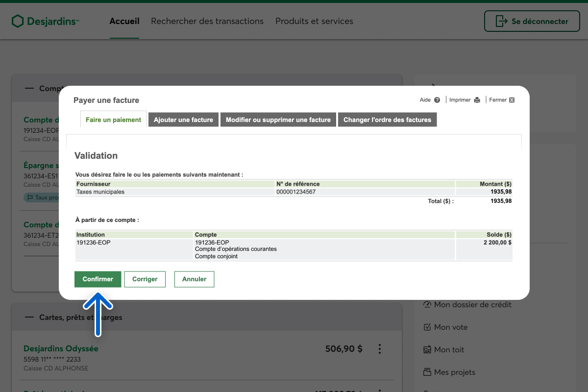Click the logout icon in Se déconnecter
588x392 pixels.
(501, 21)
